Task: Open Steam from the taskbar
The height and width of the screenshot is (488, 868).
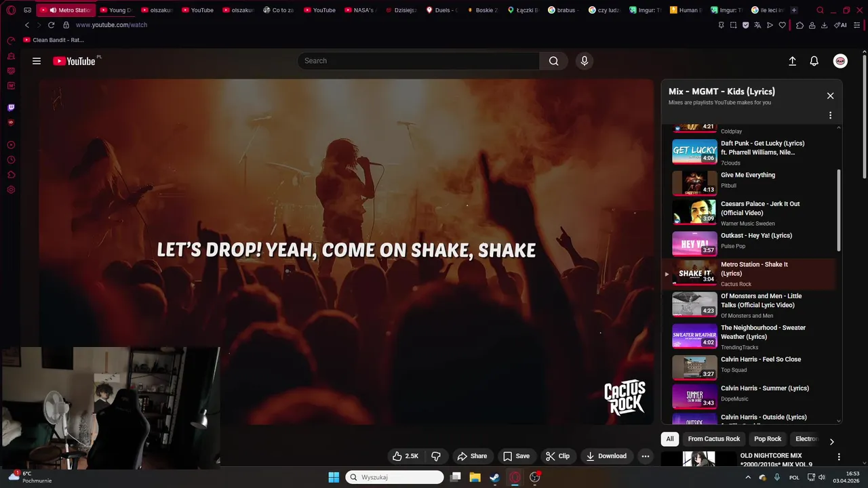Action: pos(495,477)
